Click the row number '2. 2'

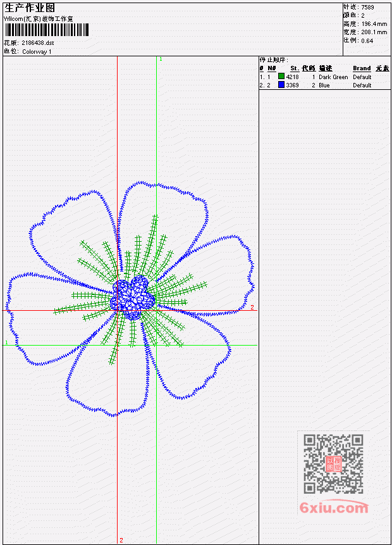(265, 85)
